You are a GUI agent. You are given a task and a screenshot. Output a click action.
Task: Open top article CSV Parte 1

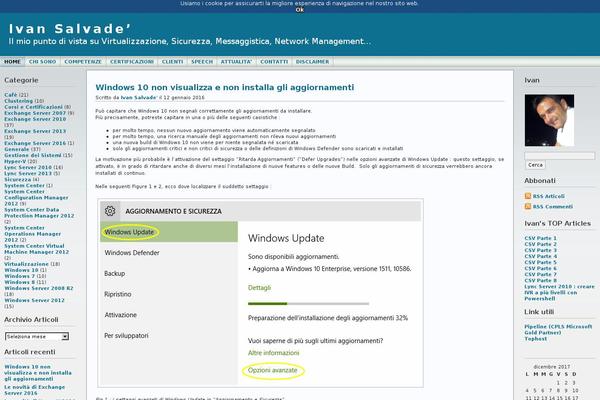pyautogui.click(x=541, y=238)
